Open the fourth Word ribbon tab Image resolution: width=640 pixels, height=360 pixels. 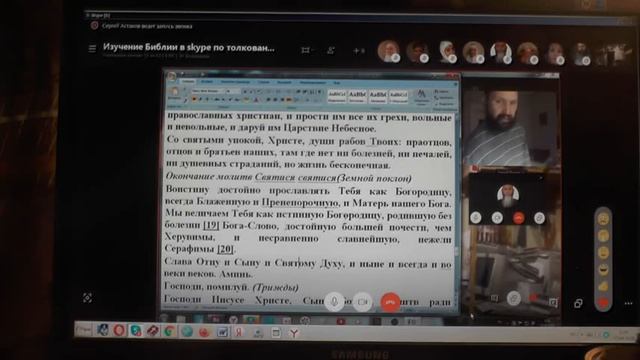(x=264, y=82)
